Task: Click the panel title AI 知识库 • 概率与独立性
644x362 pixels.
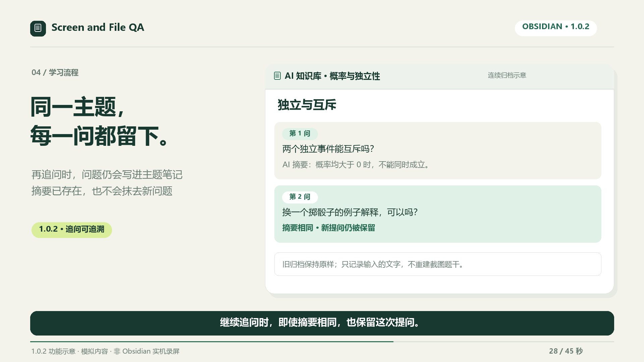Action: pos(332,76)
